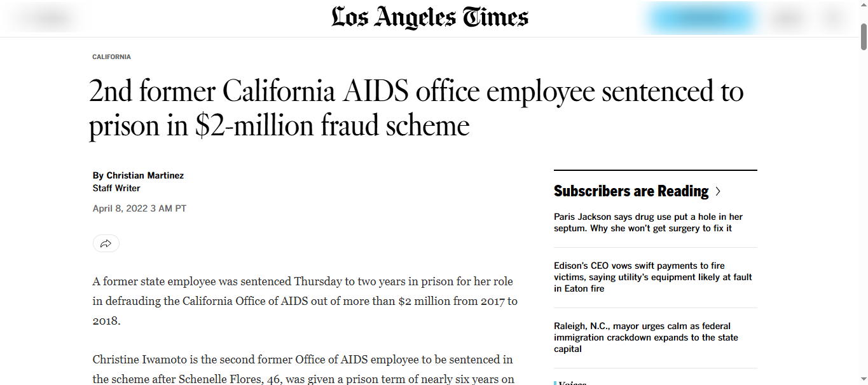
Task: Click the April 8, 2022 publication date
Action: pyautogui.click(x=139, y=208)
